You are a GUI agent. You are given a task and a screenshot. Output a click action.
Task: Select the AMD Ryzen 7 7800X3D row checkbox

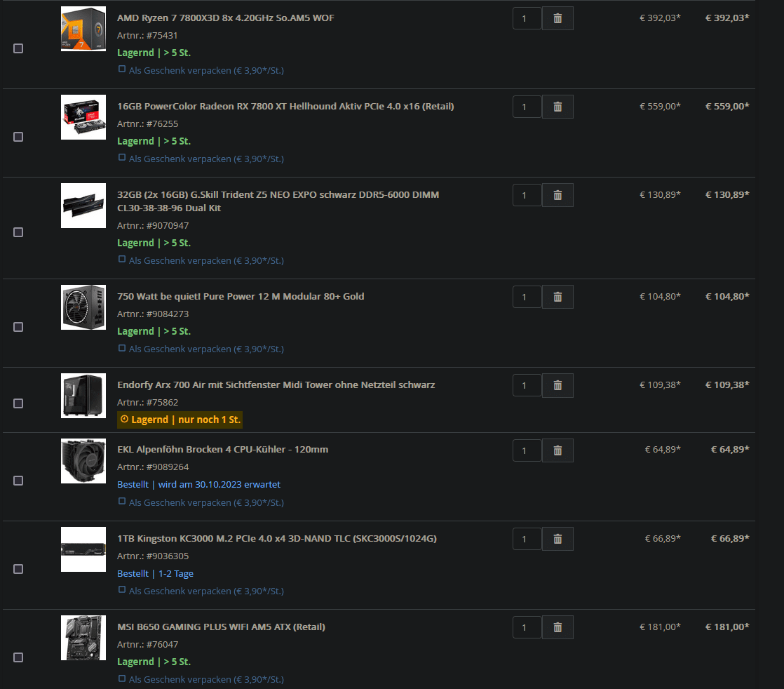pyautogui.click(x=18, y=48)
